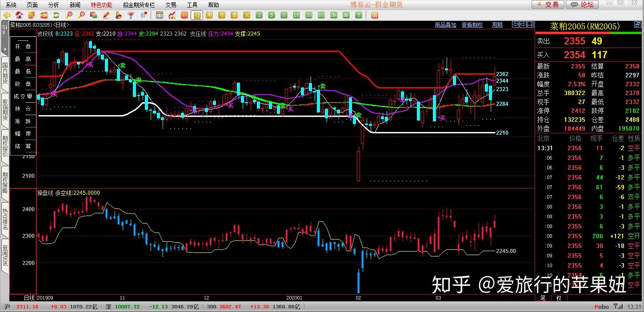
Task: Click the 操盘线 indicator name
Action: [45, 192]
